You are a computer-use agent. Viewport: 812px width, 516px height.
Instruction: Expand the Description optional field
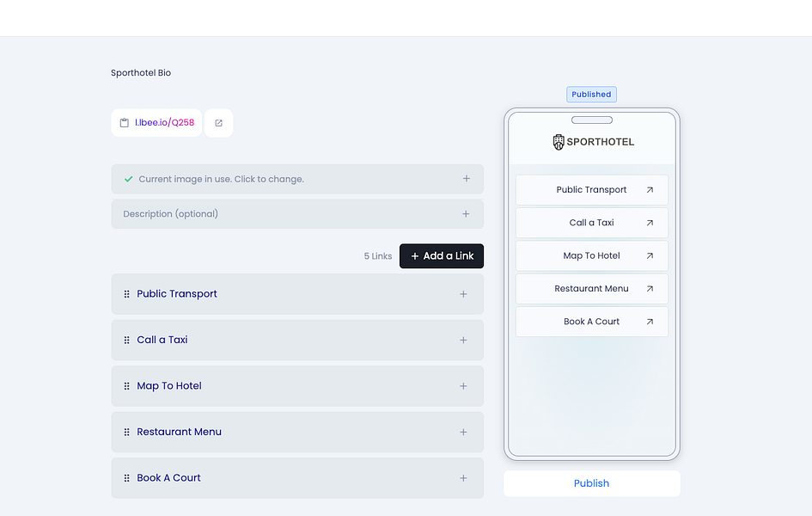click(x=465, y=213)
